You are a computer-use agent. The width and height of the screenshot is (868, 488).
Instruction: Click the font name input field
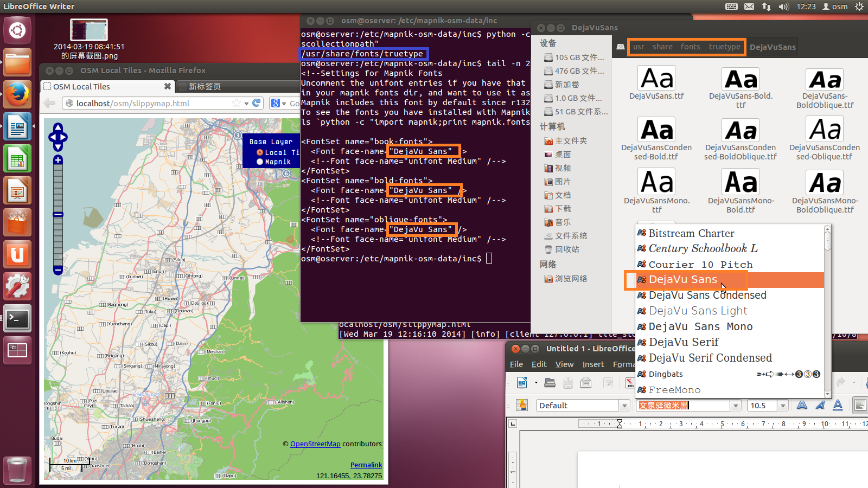click(x=684, y=406)
